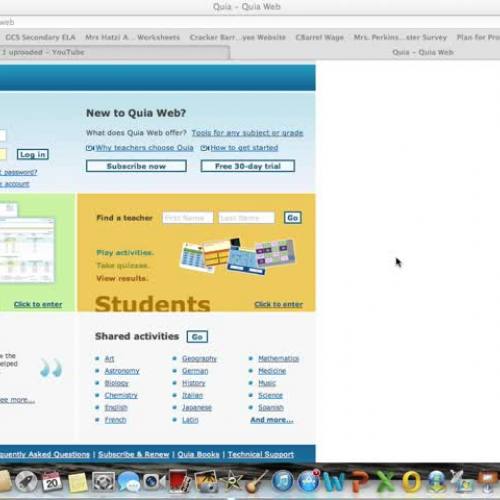
Task: Select the Quia – Quia Web tab
Action: pos(423,52)
